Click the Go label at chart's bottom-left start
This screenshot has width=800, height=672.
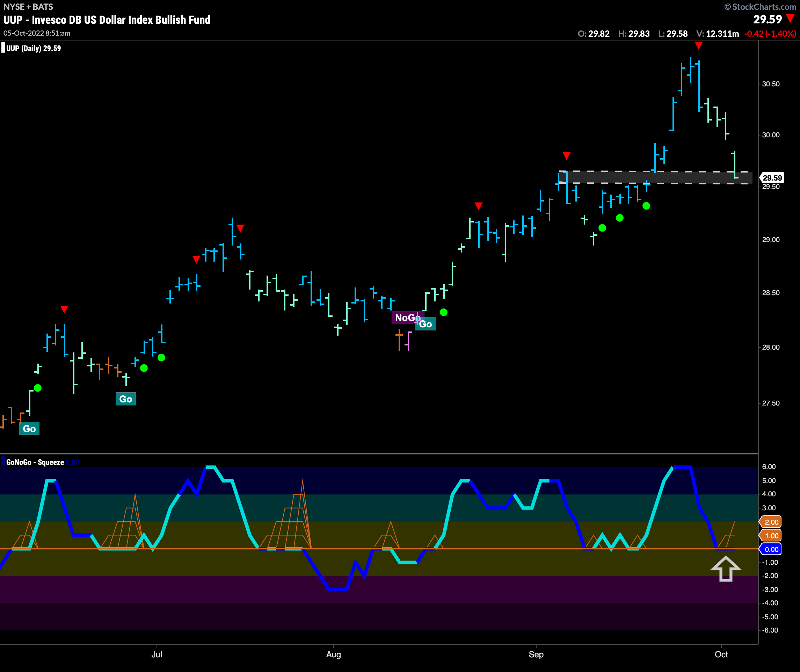(x=29, y=429)
